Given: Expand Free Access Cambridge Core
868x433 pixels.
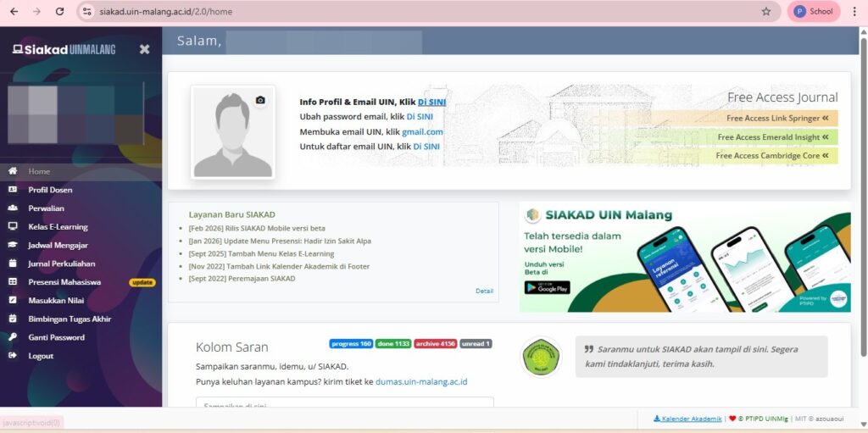Looking at the screenshot, I should click(x=771, y=156).
